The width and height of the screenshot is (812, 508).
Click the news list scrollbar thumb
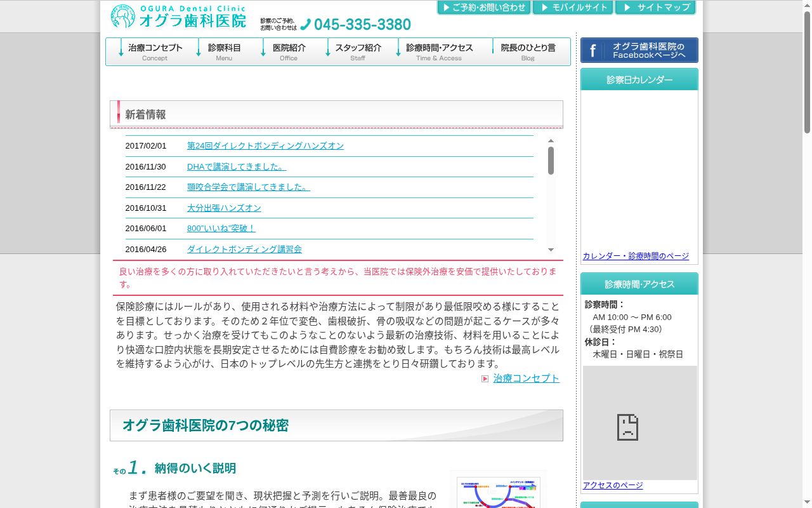[551, 161]
